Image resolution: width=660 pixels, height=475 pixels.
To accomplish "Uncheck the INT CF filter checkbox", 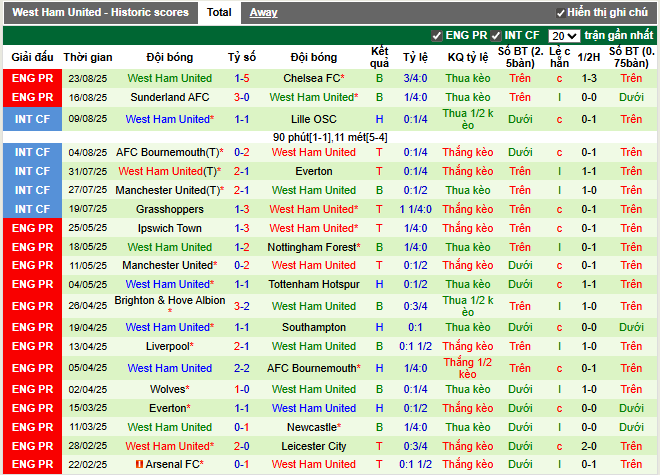I will (x=496, y=36).
